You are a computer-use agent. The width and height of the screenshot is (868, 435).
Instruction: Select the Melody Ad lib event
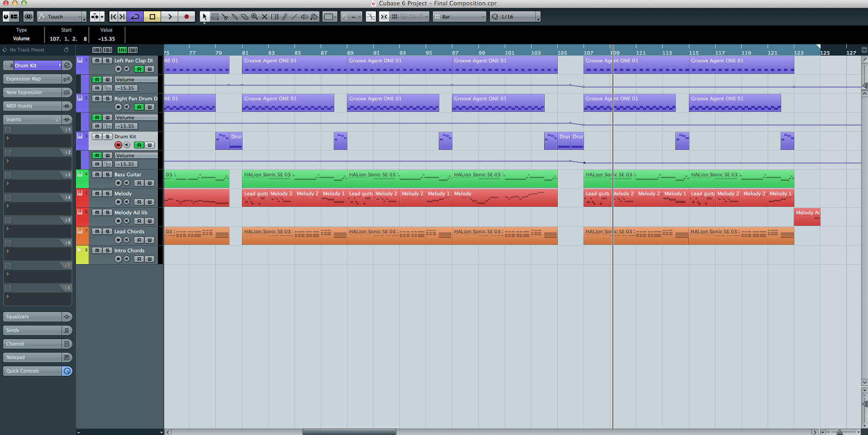point(807,216)
